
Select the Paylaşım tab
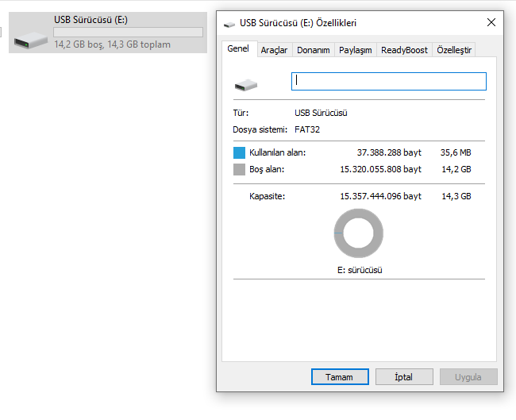(355, 50)
